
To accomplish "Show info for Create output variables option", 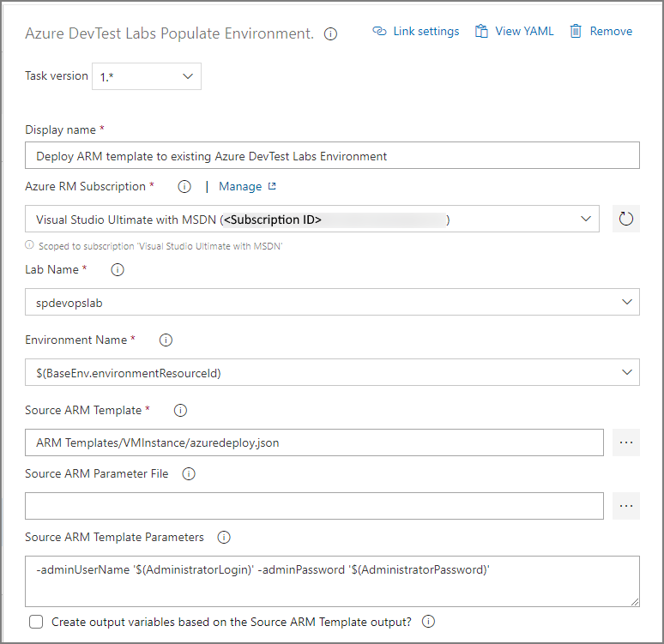I will (x=428, y=622).
